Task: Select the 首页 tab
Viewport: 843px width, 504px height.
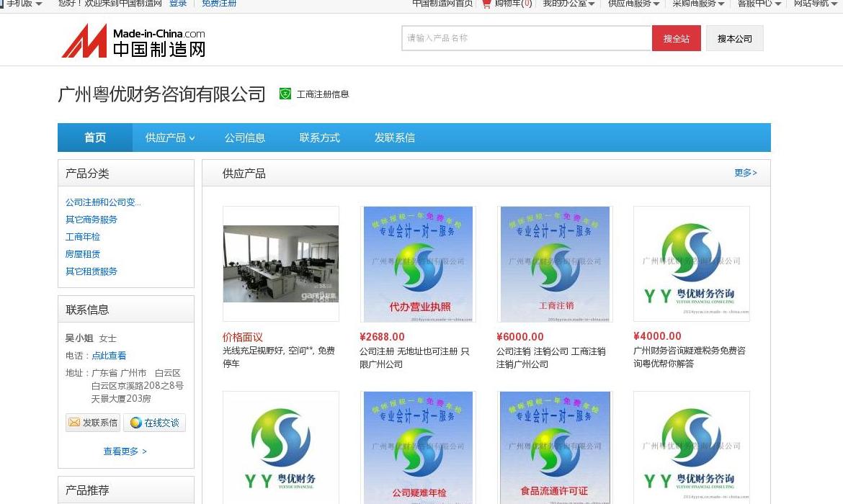Action: (x=95, y=138)
